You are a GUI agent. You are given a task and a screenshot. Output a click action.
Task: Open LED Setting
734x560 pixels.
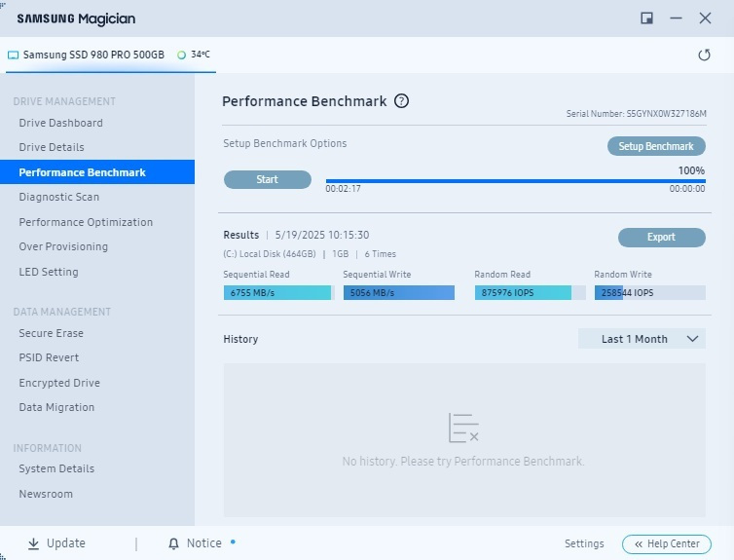(x=49, y=272)
